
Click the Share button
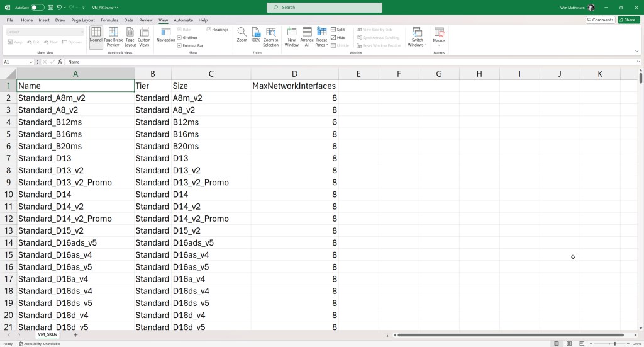point(628,20)
